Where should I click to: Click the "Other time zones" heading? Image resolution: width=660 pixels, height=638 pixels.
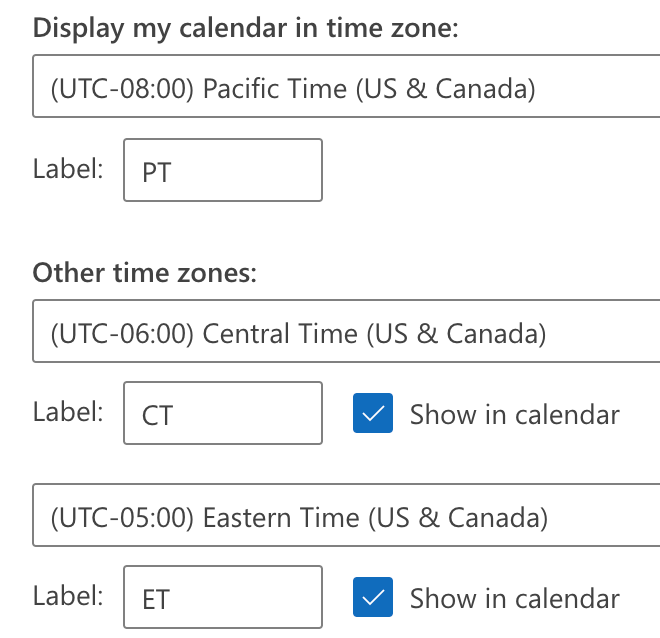pyautogui.click(x=145, y=272)
